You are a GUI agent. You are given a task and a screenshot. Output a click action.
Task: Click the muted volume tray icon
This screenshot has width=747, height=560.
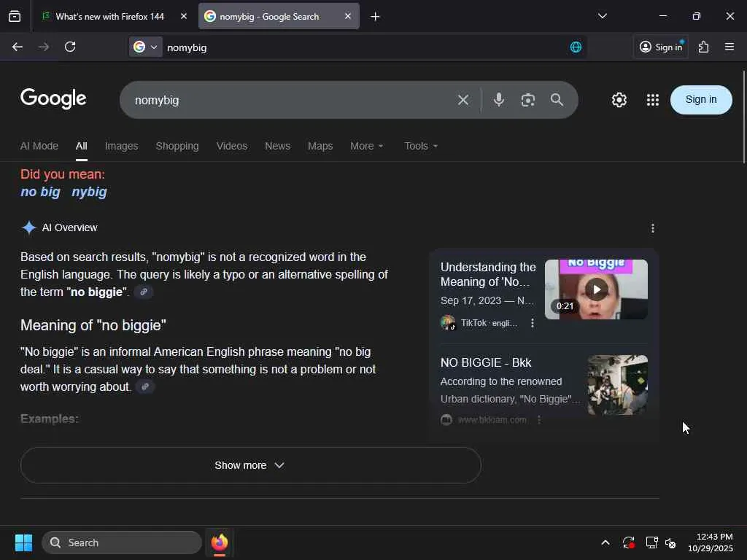(671, 542)
